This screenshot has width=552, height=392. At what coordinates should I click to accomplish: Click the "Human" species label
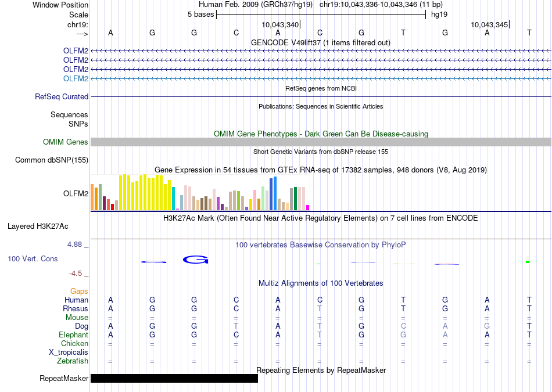pyautogui.click(x=76, y=300)
